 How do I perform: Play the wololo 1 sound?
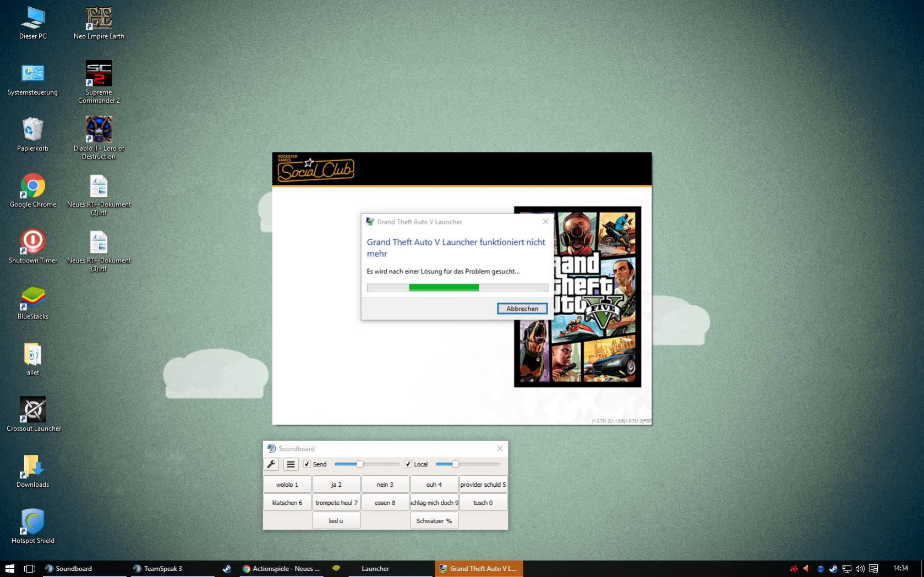[287, 485]
